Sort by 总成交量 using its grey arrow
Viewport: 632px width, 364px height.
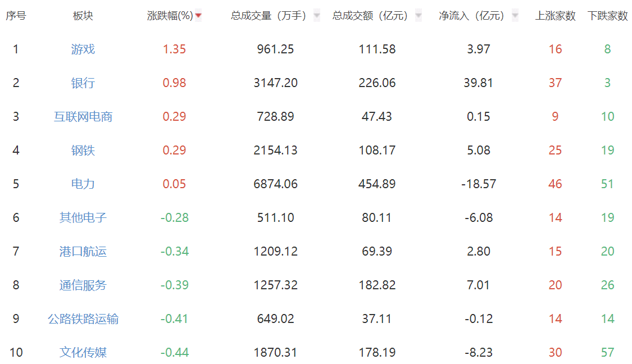(317, 16)
